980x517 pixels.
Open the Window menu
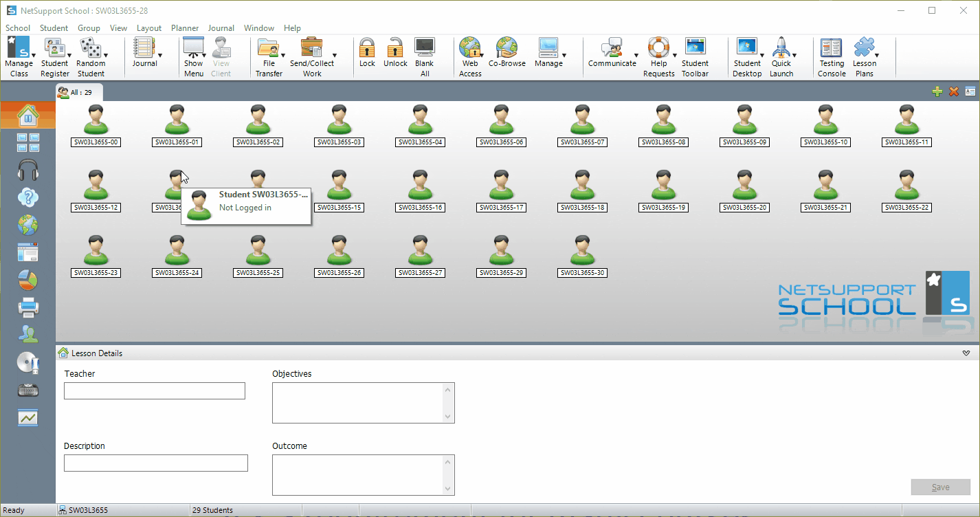click(x=259, y=28)
